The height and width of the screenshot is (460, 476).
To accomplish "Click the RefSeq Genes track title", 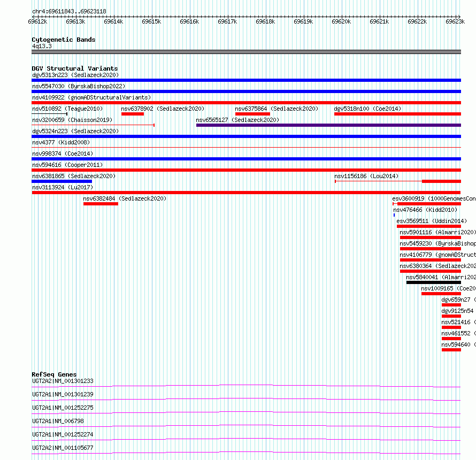I will coord(54,374).
